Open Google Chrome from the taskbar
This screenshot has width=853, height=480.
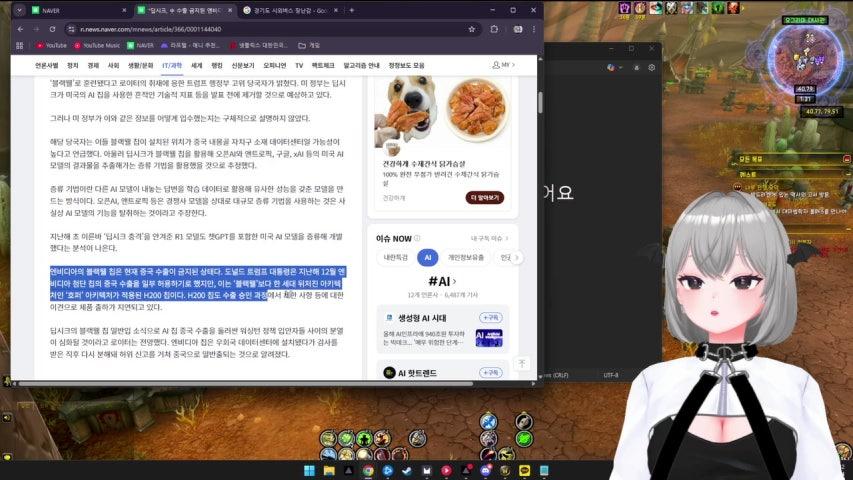pos(368,470)
